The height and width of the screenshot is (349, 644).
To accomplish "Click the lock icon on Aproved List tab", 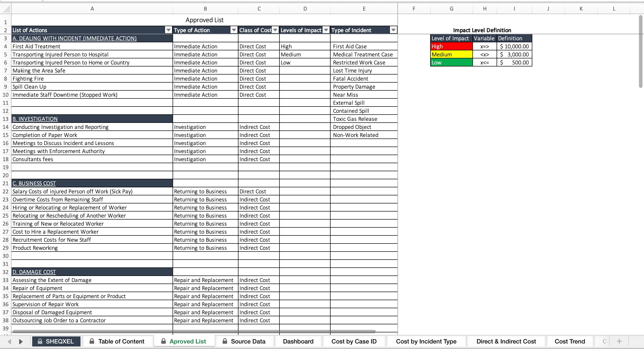I will [164, 341].
